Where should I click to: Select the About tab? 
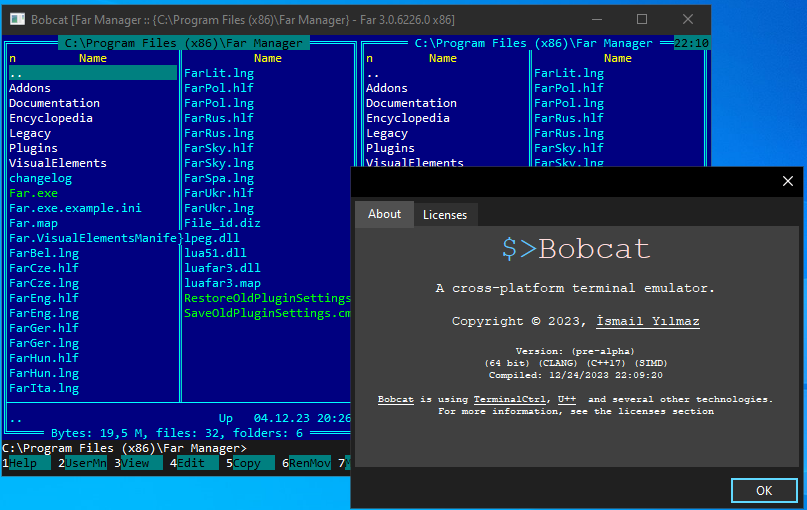(384, 214)
